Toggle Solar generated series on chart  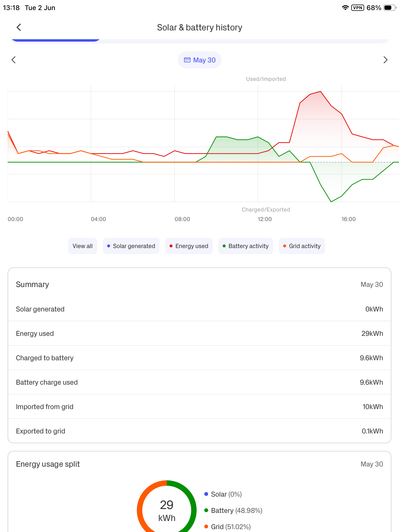(x=131, y=246)
